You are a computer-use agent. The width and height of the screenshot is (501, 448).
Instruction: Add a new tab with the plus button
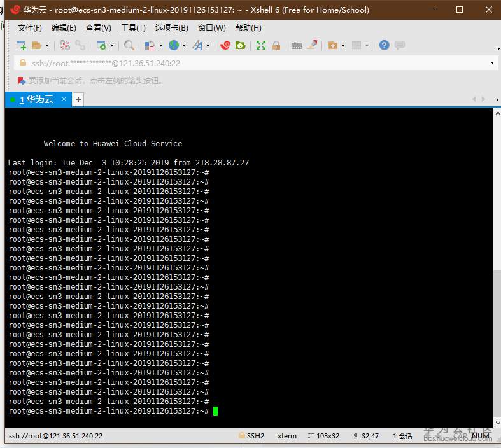(78, 100)
